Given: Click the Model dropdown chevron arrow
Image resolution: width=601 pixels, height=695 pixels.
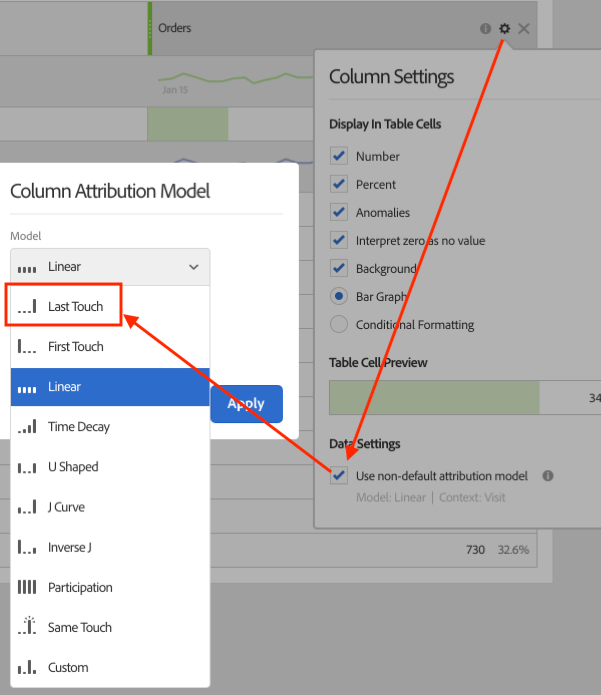Looking at the screenshot, I should 194,267.
